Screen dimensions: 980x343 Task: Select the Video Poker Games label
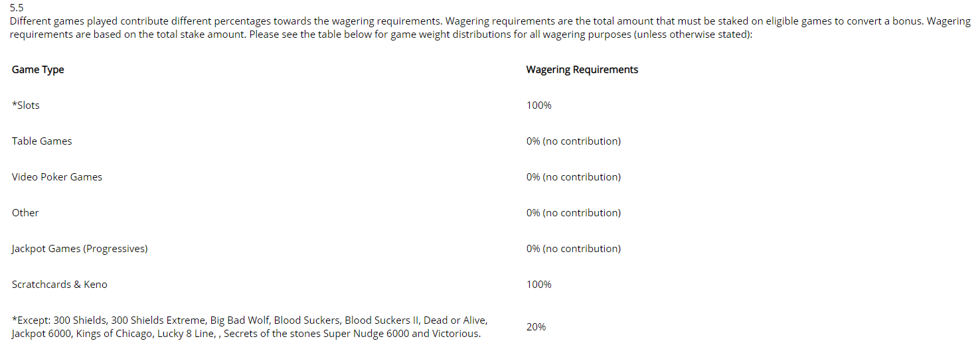[x=57, y=177]
